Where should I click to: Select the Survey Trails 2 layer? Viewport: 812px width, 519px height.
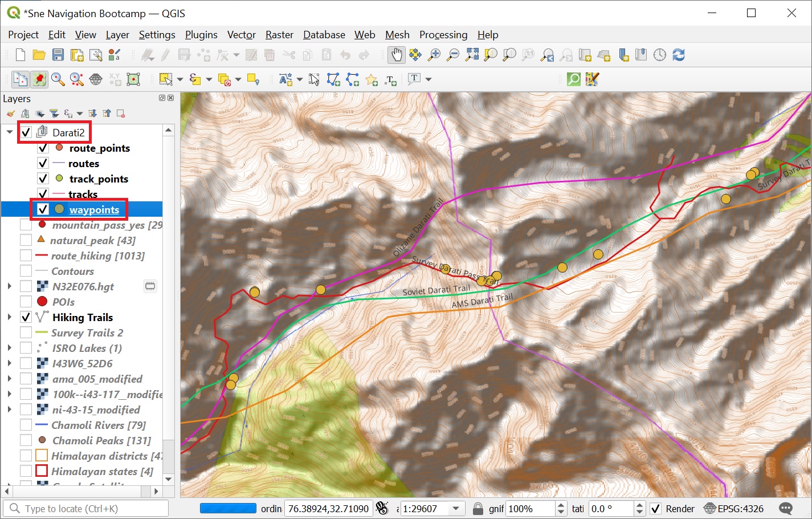[x=87, y=333]
